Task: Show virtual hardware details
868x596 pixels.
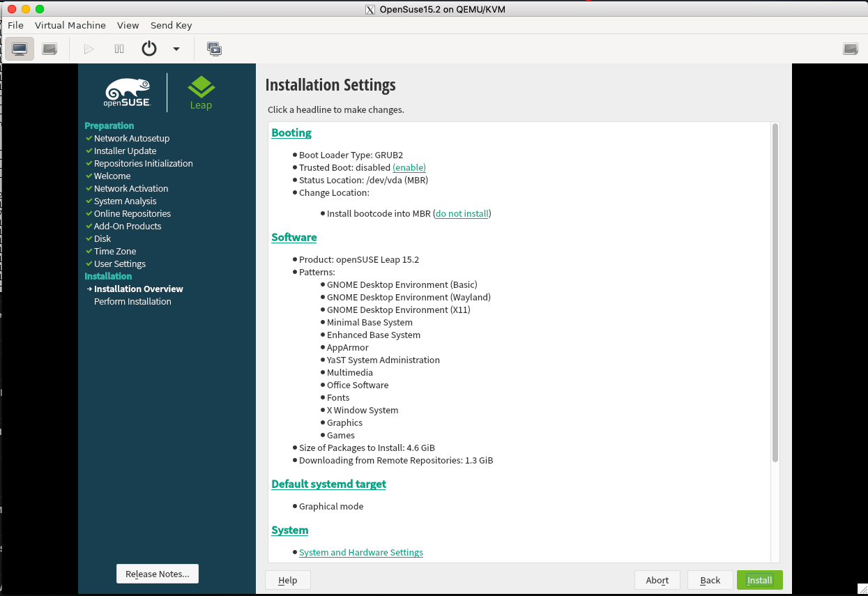Action: pyautogui.click(x=50, y=49)
